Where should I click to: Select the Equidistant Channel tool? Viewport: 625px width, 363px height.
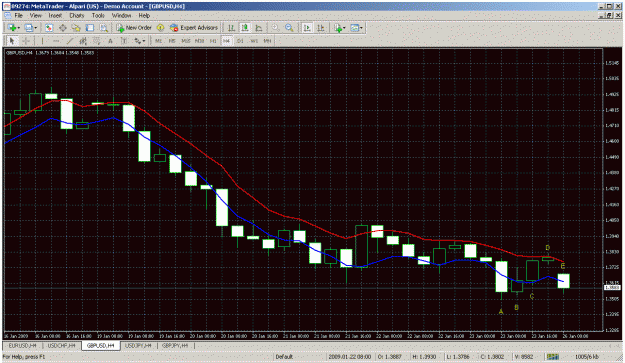coord(83,41)
